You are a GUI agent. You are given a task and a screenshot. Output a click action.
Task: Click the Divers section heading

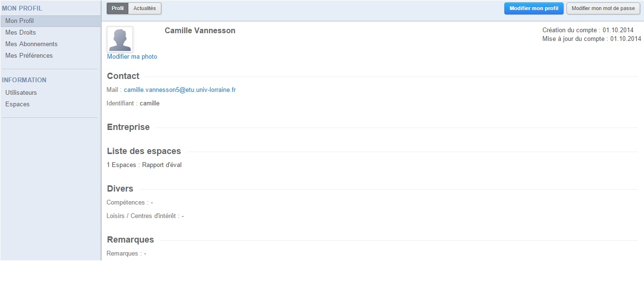click(x=120, y=189)
